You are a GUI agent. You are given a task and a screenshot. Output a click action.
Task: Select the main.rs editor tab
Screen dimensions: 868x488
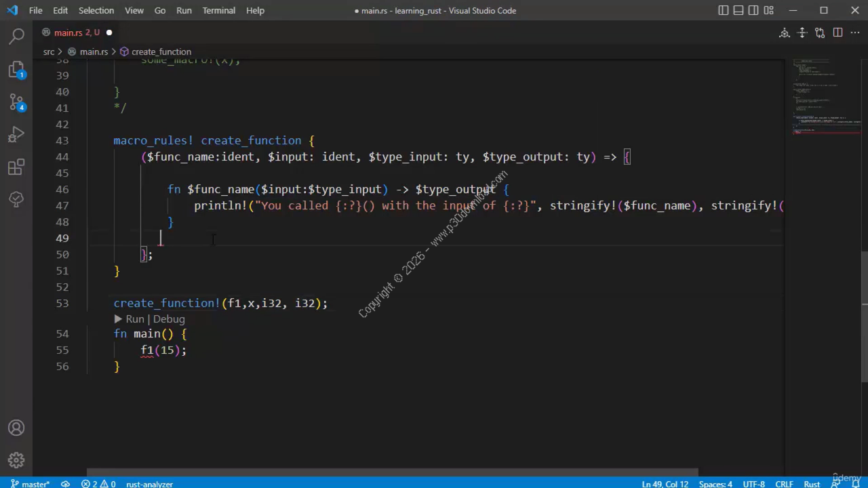(77, 33)
